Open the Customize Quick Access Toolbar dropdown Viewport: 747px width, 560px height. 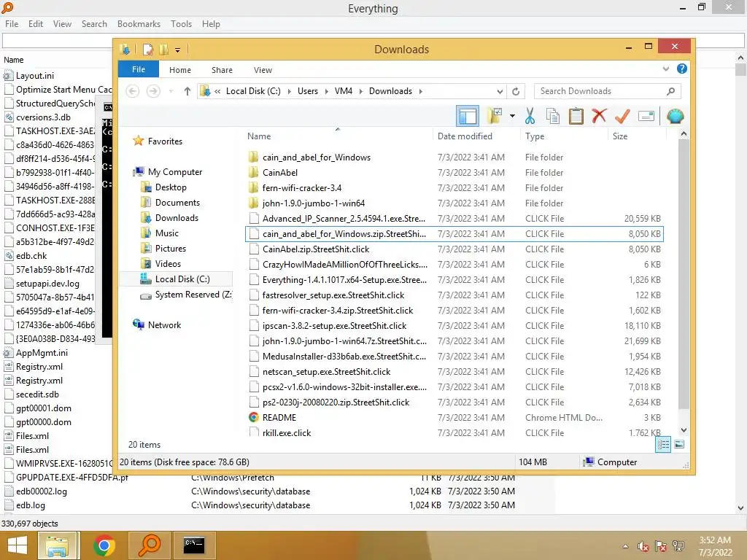[177, 50]
